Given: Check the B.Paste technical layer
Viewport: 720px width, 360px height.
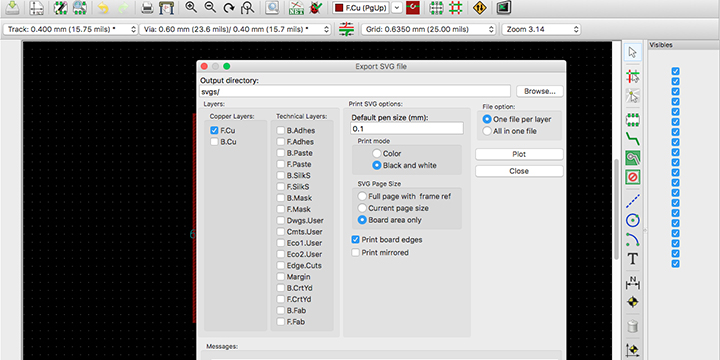Looking at the screenshot, I should click(281, 153).
